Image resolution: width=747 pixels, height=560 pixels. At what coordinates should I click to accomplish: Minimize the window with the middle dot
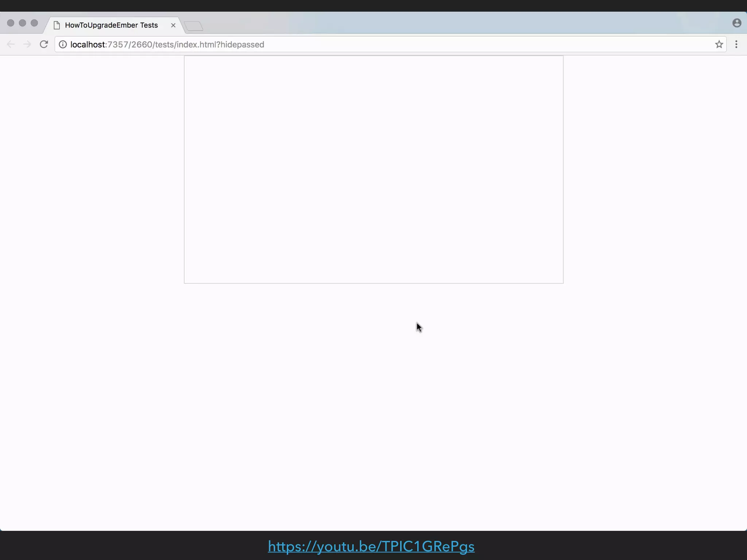(22, 23)
